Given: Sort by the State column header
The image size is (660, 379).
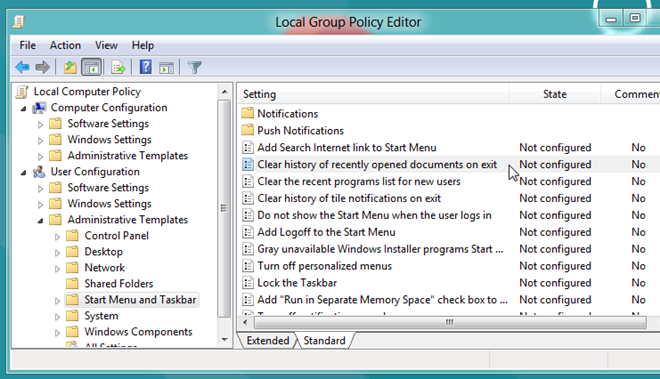Looking at the screenshot, I should (555, 94).
